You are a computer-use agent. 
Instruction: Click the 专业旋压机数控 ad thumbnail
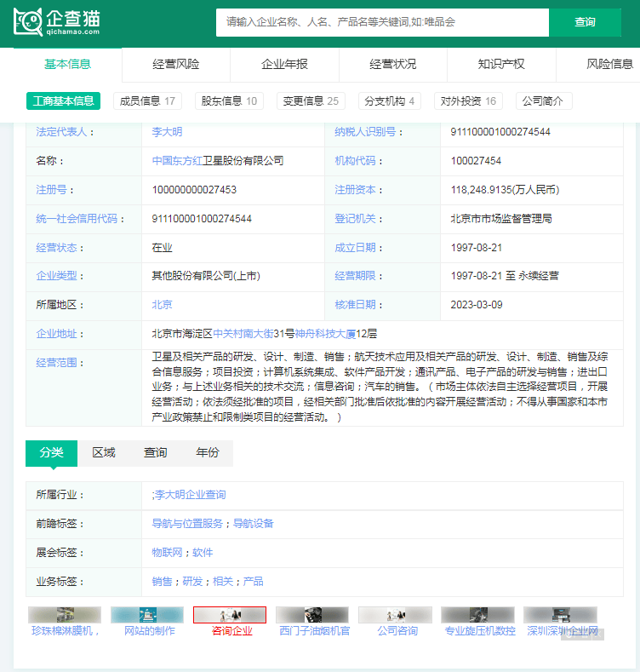[477, 615]
